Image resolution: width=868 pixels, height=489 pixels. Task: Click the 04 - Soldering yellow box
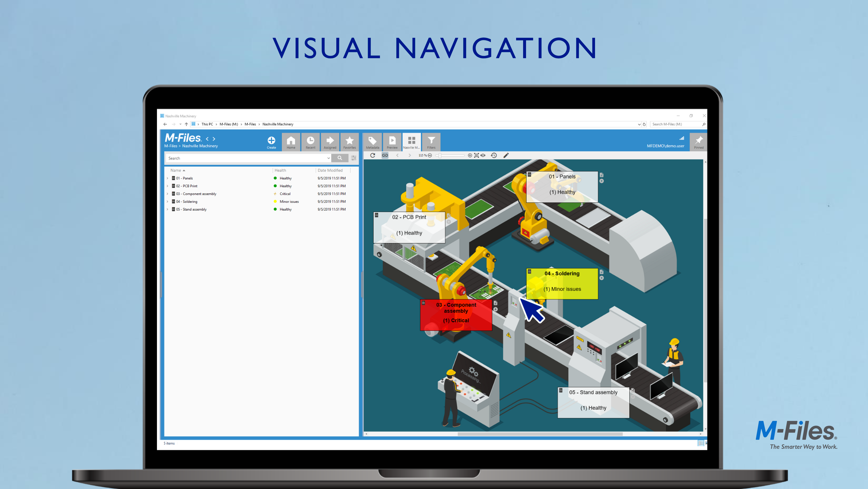pyautogui.click(x=562, y=283)
